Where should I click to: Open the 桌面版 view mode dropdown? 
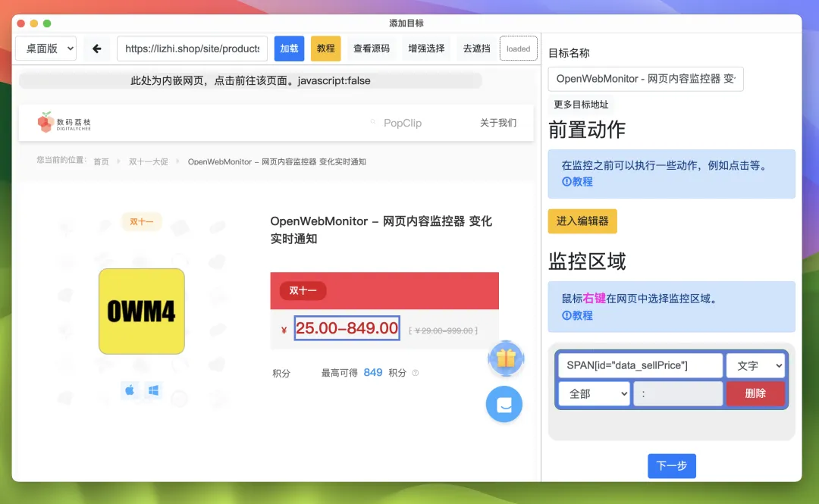46,49
